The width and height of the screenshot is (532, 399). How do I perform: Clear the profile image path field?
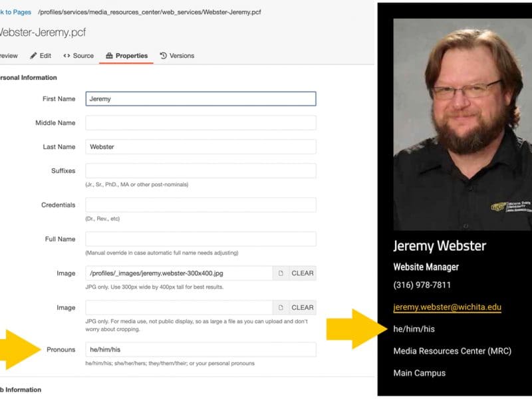(x=303, y=273)
